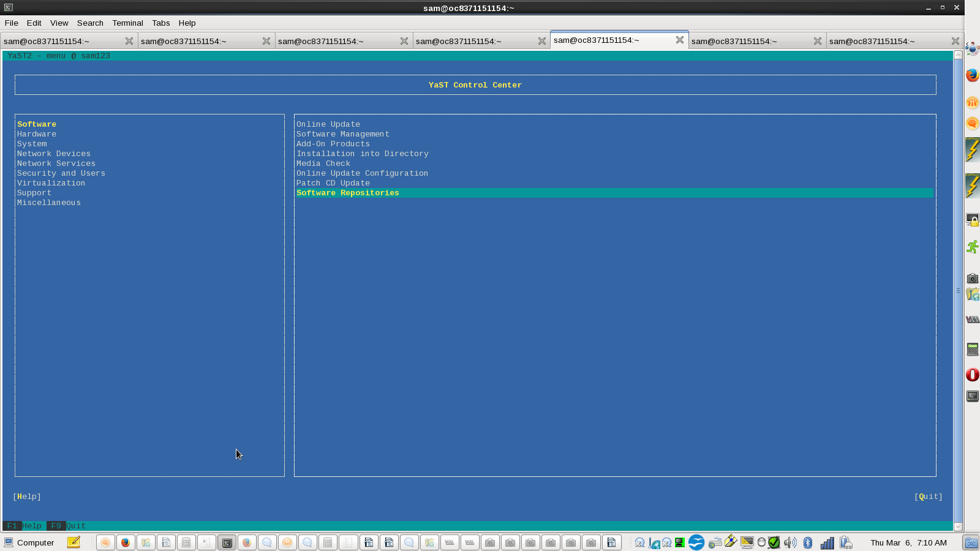Open the Search menu
The width and height of the screenshot is (980, 551).
pos(90,23)
